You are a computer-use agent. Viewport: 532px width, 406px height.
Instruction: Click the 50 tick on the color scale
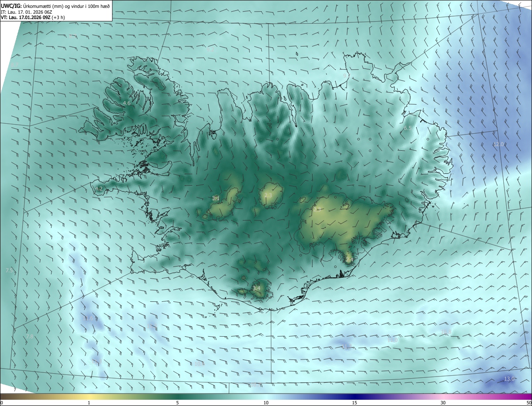coord(529,403)
